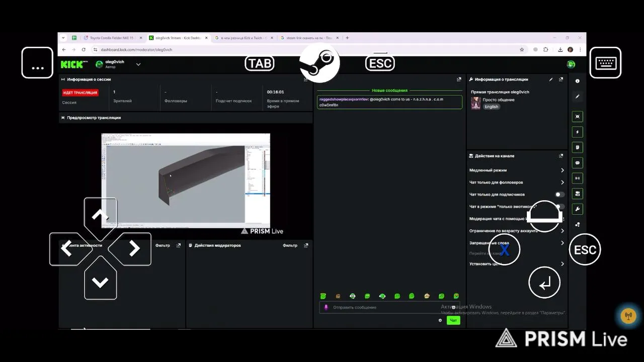Pop out Действия на канале panel
The height and width of the screenshot is (362, 644).
(x=561, y=156)
